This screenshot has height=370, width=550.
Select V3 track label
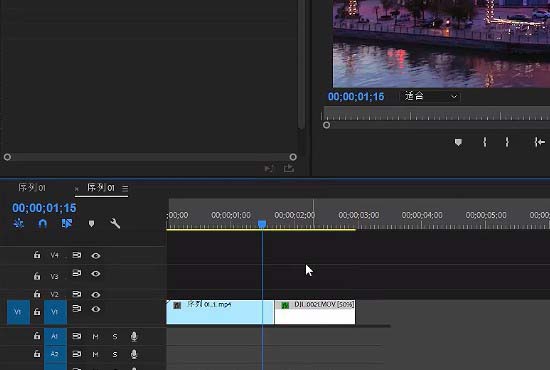pyautogui.click(x=54, y=276)
